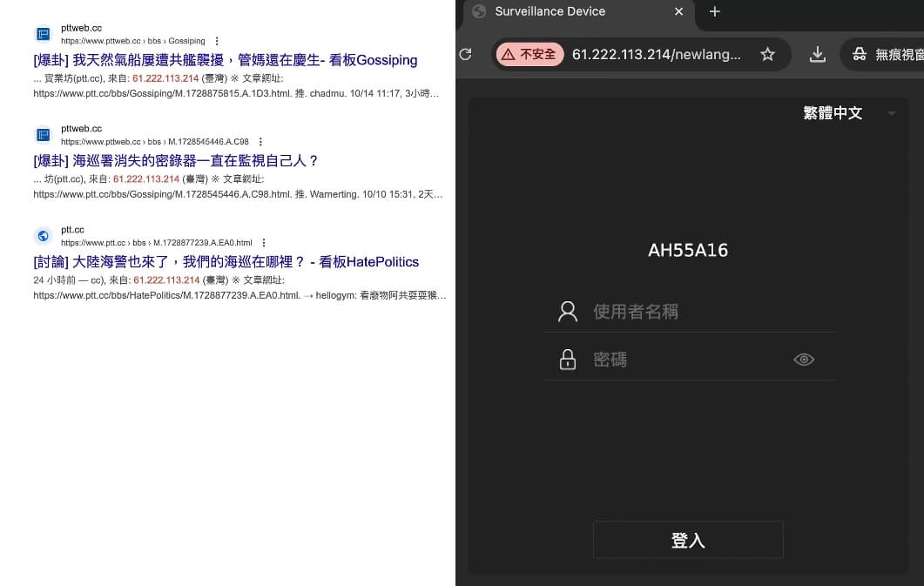Click the globe favicon on the Surveillance Device tab

click(x=479, y=12)
